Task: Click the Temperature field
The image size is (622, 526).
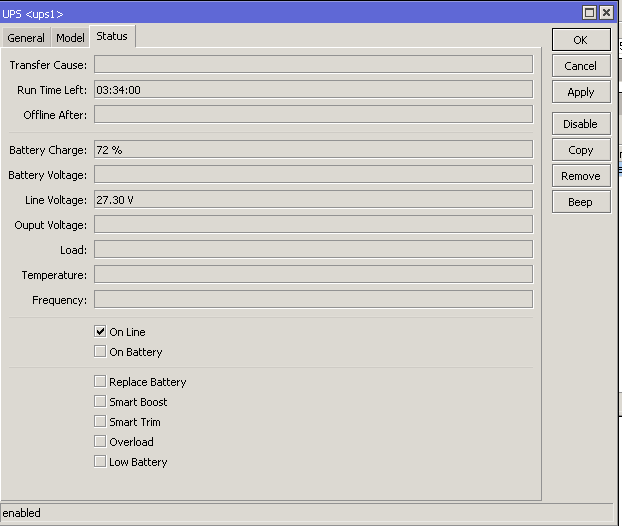Action: (313, 275)
